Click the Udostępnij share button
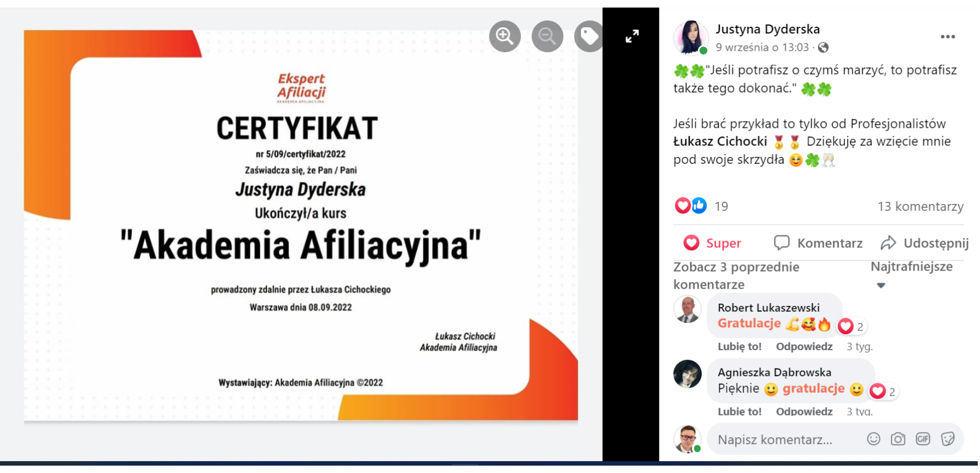This screenshot has width=980, height=473. [924, 243]
